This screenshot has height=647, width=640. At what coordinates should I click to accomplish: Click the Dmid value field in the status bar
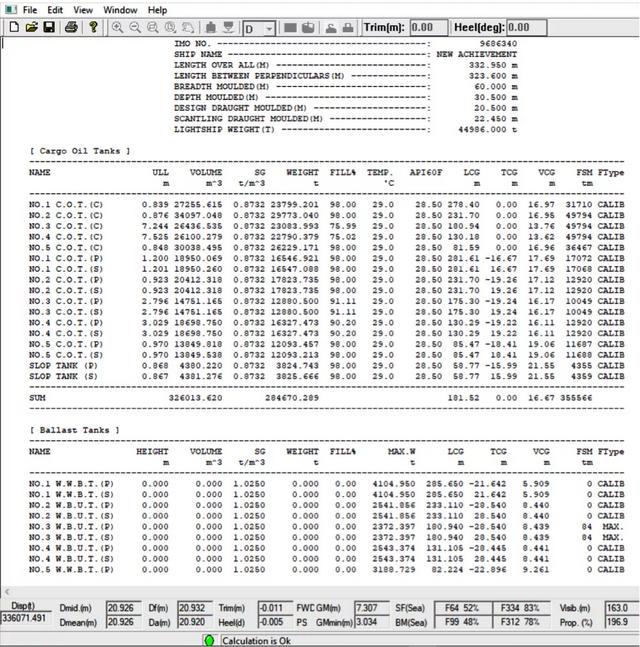[124, 608]
